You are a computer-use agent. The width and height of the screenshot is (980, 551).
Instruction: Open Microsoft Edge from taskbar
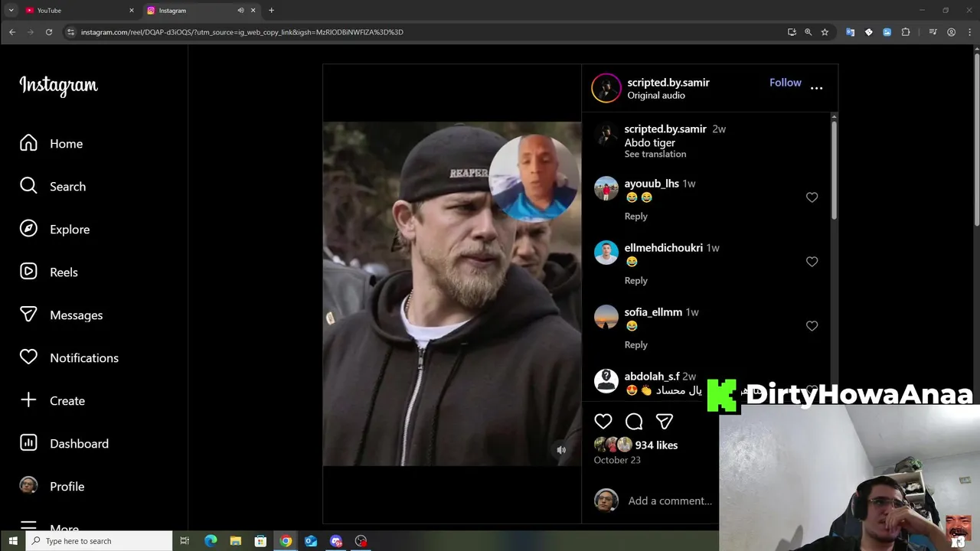tap(211, 541)
